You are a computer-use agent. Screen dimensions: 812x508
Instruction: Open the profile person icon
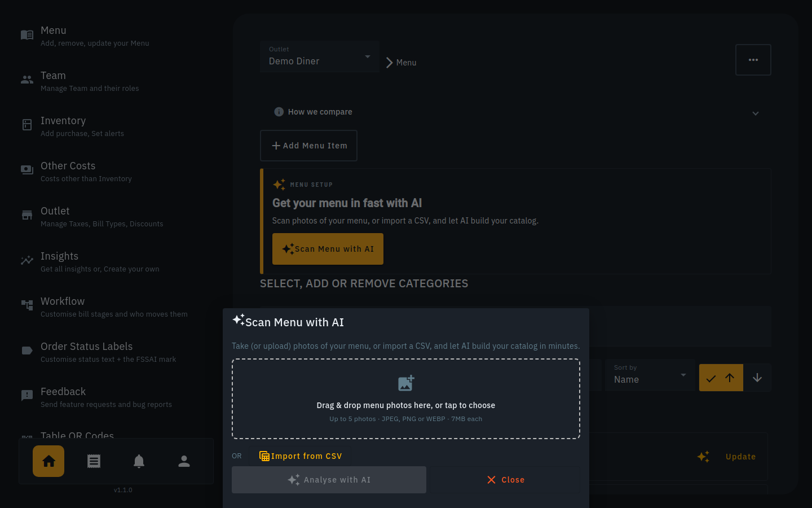(x=184, y=461)
